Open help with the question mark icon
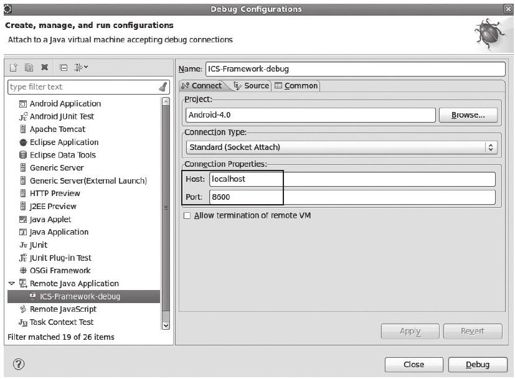 click(19, 364)
